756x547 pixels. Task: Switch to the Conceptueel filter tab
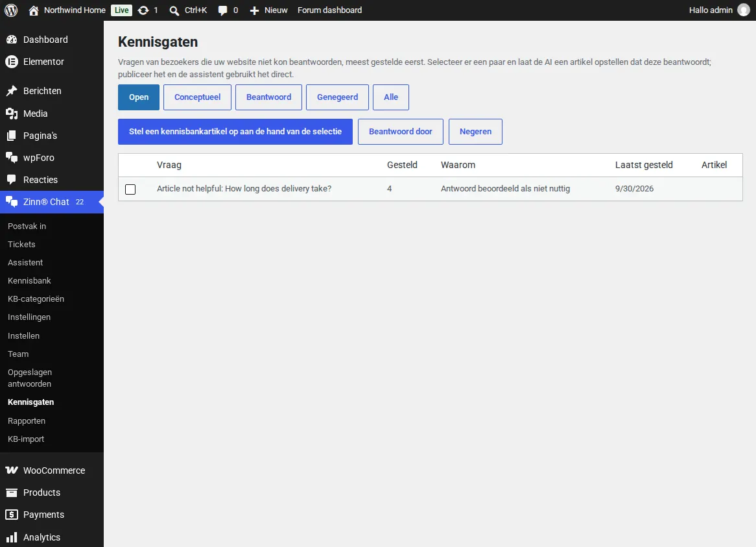coord(197,97)
